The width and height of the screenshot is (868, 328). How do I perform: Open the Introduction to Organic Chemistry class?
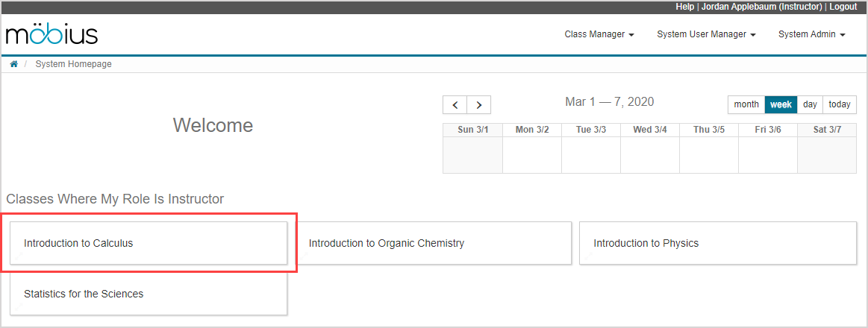(x=433, y=243)
